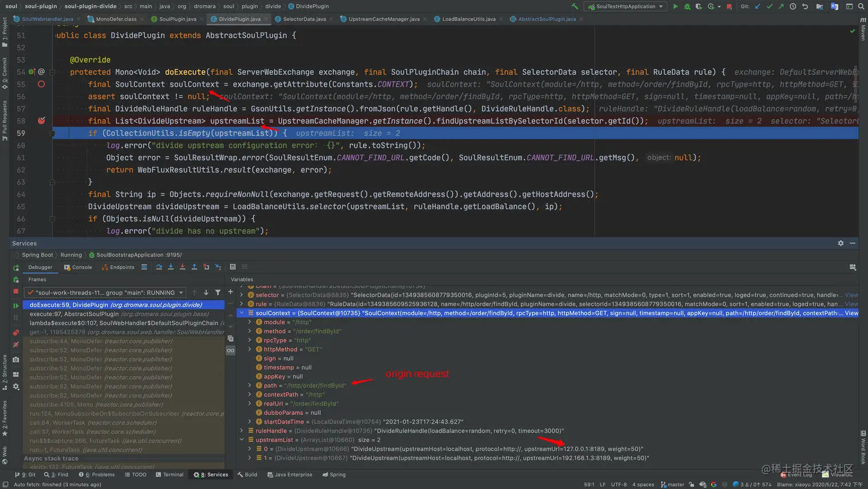Run with coverage from the top toolbar
The width and height of the screenshot is (868, 489).
[699, 6]
